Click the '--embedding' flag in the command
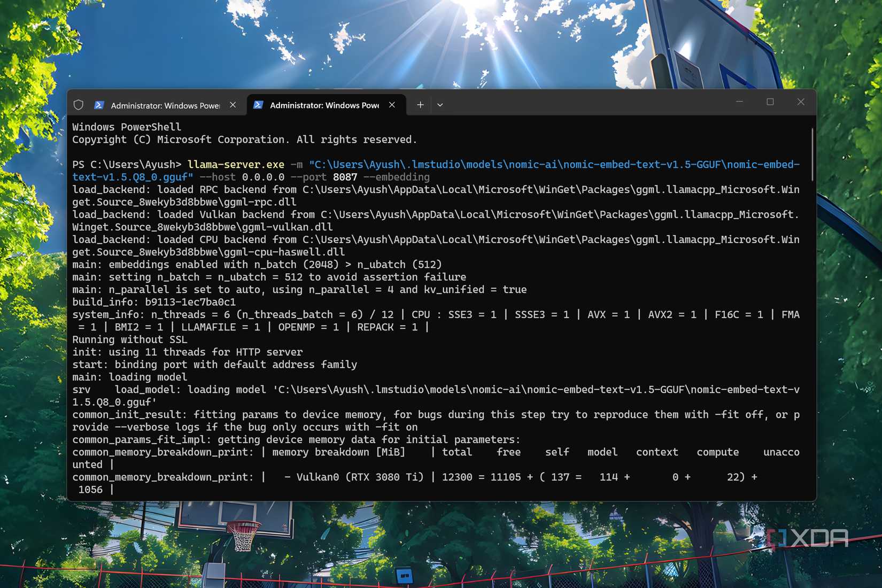 pos(397,177)
